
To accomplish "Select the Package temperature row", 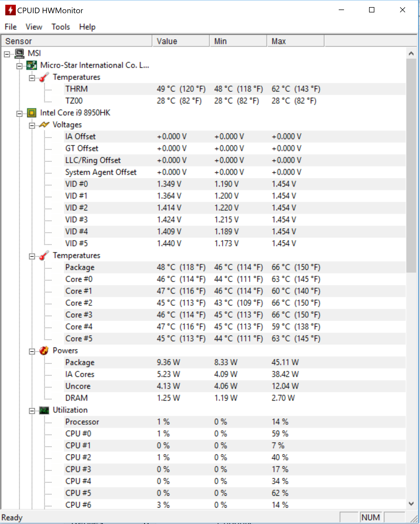I will click(x=235, y=267).
